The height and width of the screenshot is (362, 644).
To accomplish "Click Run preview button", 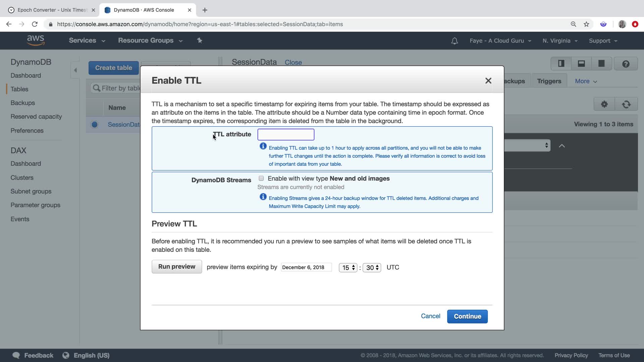I will [177, 267].
